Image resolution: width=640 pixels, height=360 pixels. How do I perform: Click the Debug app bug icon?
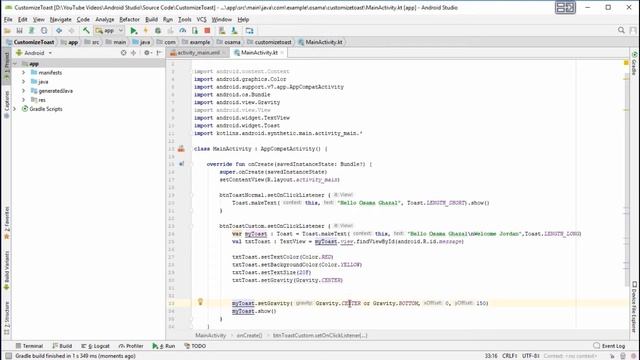click(x=158, y=31)
